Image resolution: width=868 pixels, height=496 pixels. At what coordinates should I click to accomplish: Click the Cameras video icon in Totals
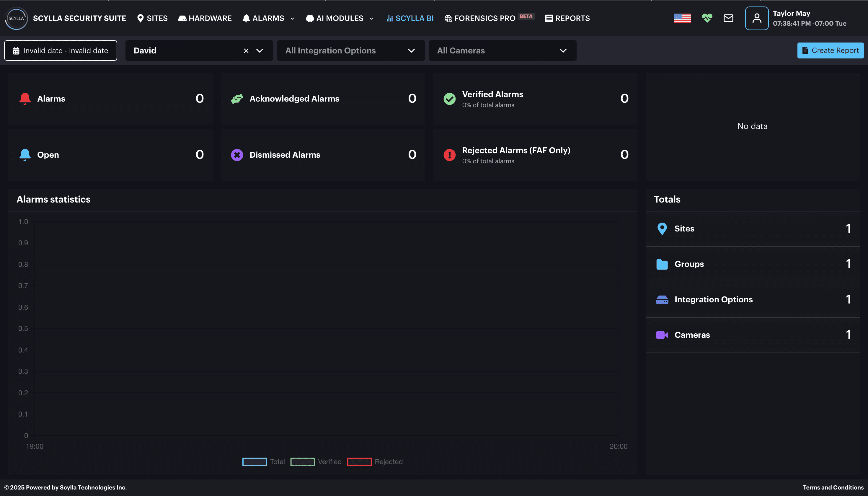662,335
